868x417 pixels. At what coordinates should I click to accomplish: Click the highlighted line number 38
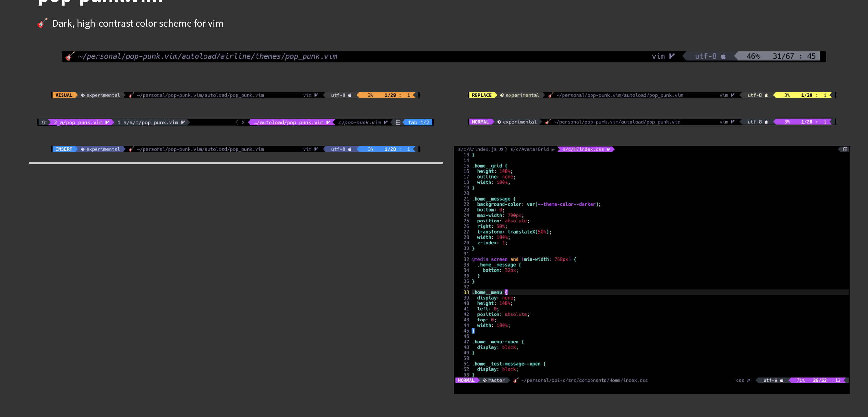click(x=466, y=292)
